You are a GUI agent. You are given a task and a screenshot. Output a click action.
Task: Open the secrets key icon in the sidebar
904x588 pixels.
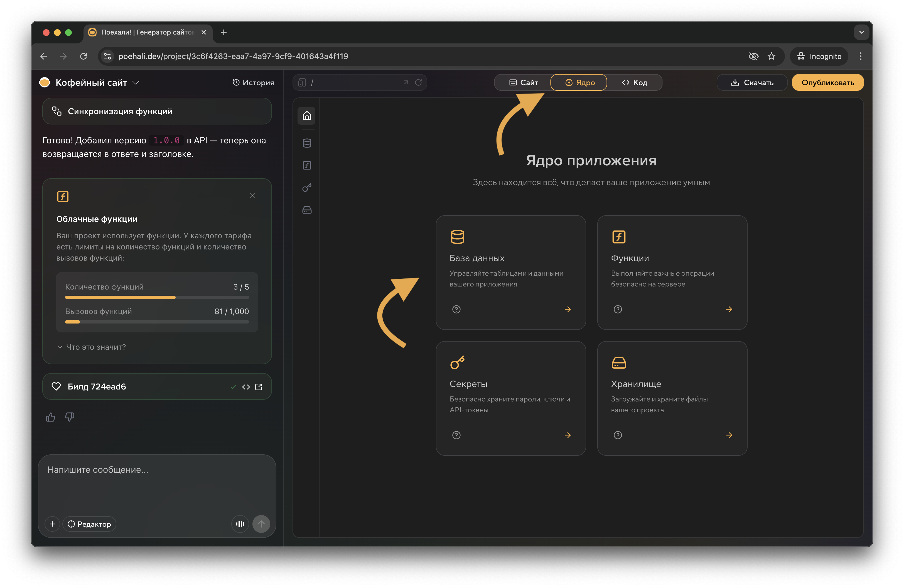tap(306, 188)
